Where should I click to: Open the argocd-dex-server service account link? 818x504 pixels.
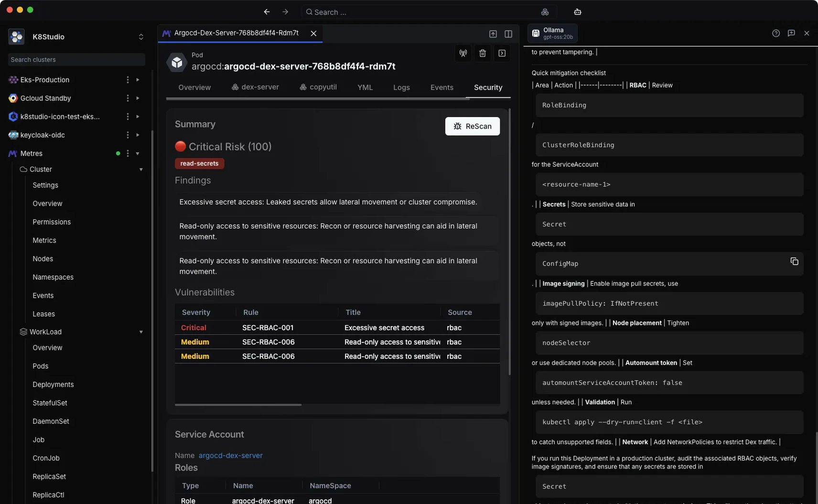(x=231, y=455)
